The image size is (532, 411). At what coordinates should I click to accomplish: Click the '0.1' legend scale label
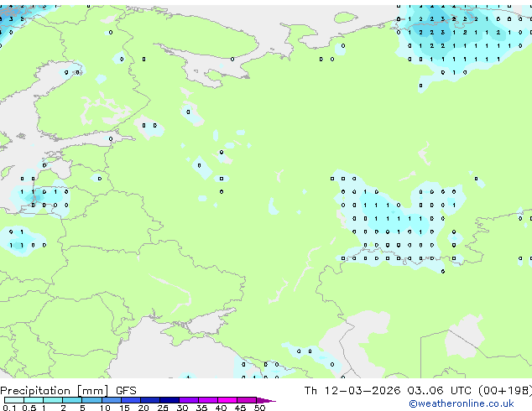[x=9, y=408]
